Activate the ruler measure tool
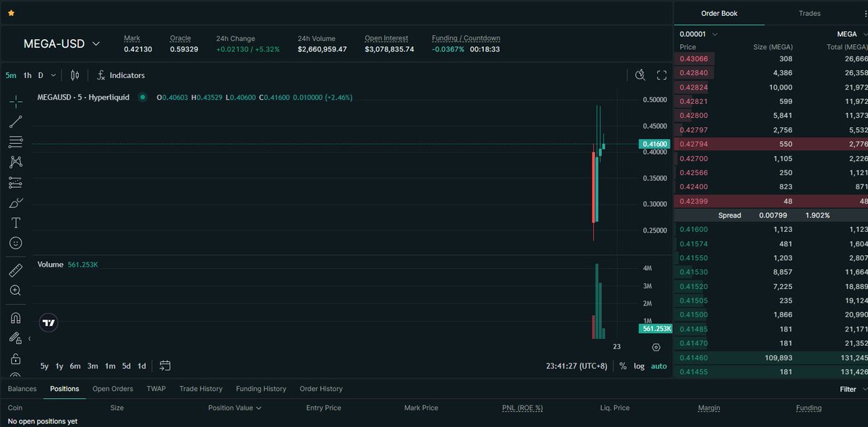This screenshot has height=427, width=868. (15, 270)
